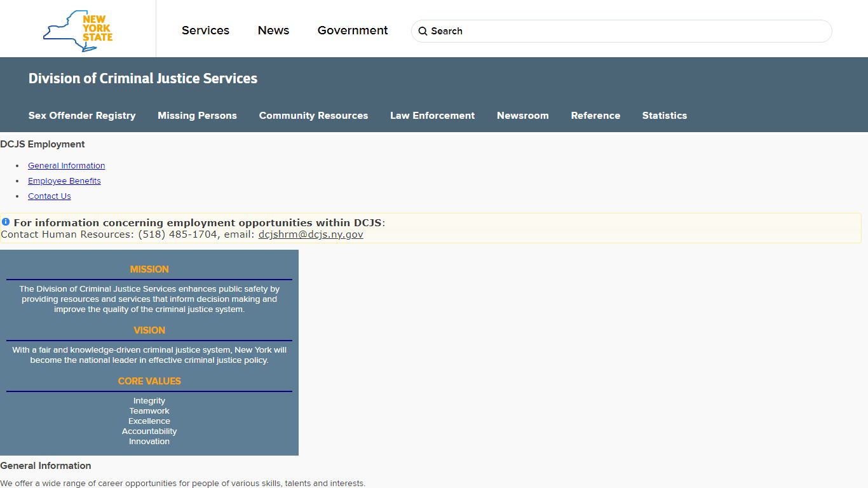
Task: Open the Reference section
Action: [x=595, y=116]
